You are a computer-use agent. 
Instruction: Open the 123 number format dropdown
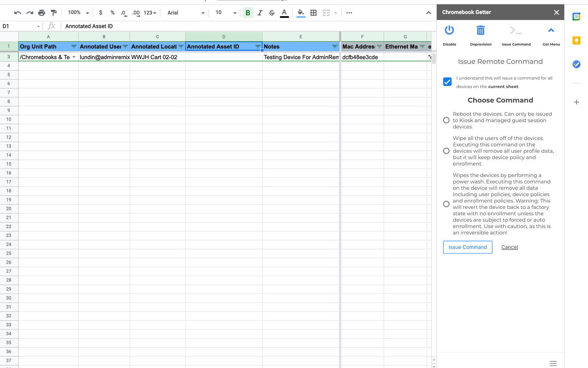149,12
